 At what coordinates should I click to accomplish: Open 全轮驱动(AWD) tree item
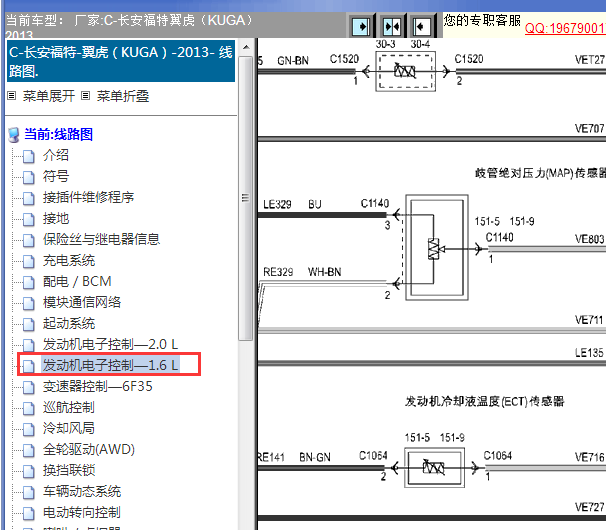coord(89,449)
